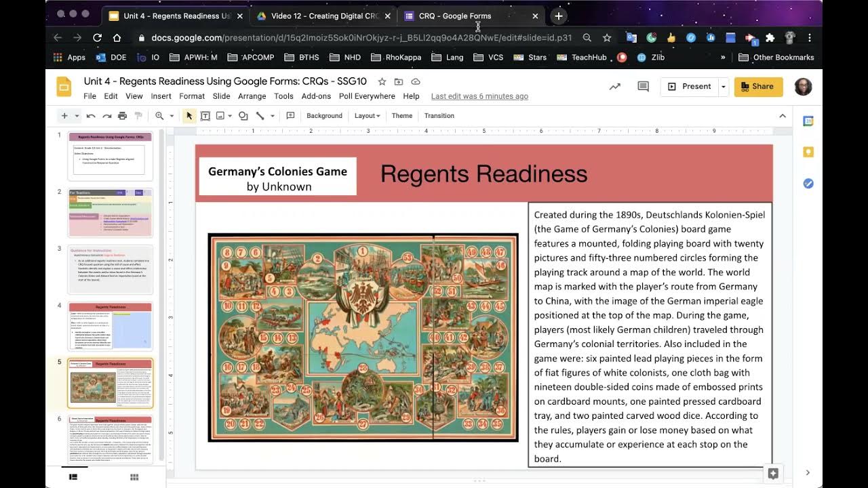The image size is (868, 488).
Task: Select slide 6 thumbnail
Action: click(x=111, y=439)
